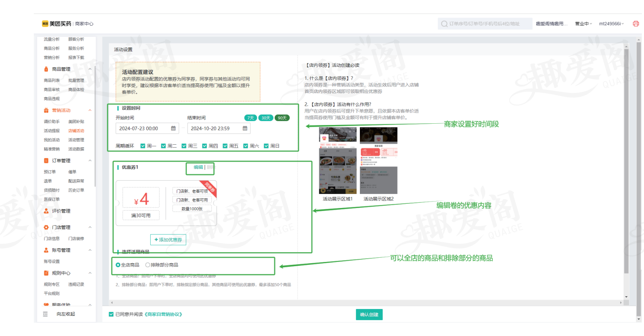Open the end time calendar icon

pyautogui.click(x=245, y=128)
